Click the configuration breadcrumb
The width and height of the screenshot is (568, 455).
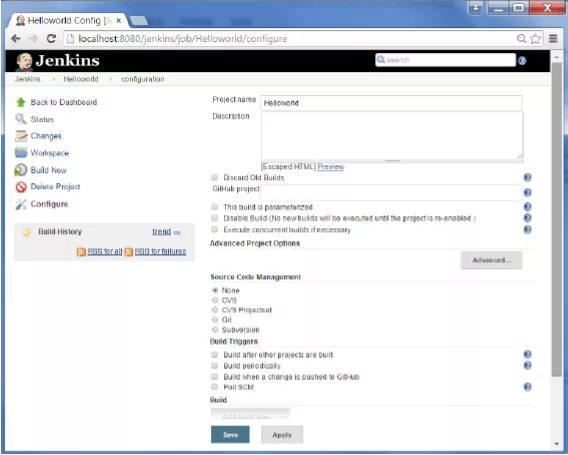[143, 79]
